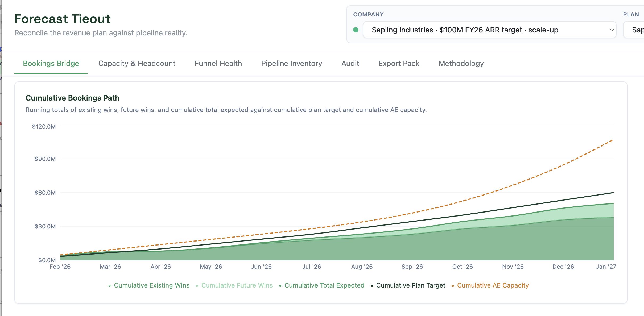Screen dimensions: 644x316
Task: Click the Cumulative Plan Target legend label
Action: pyautogui.click(x=411, y=285)
